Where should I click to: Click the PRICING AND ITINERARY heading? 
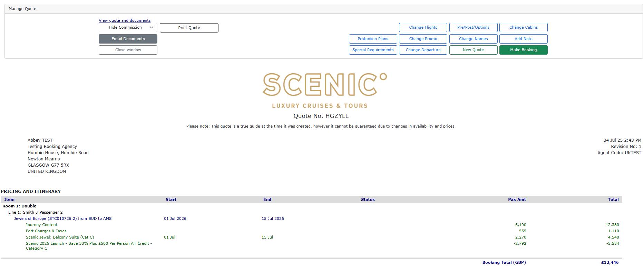[x=31, y=191]
